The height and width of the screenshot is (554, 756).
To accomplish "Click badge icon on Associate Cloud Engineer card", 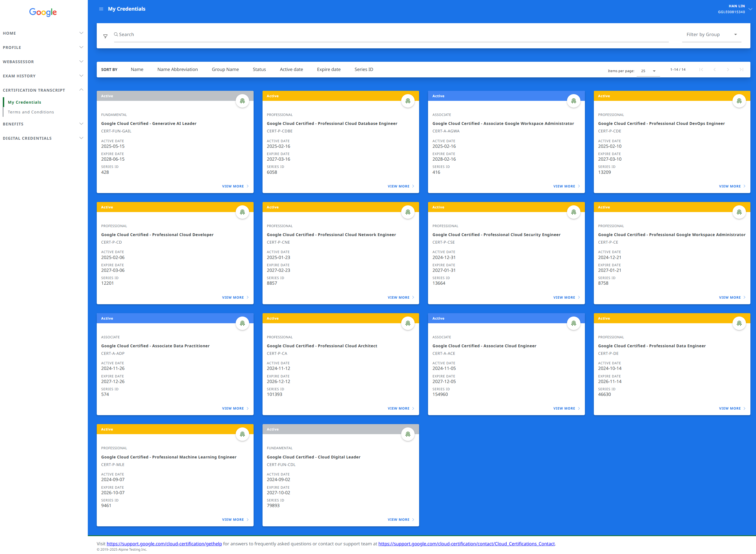I will [x=573, y=323].
